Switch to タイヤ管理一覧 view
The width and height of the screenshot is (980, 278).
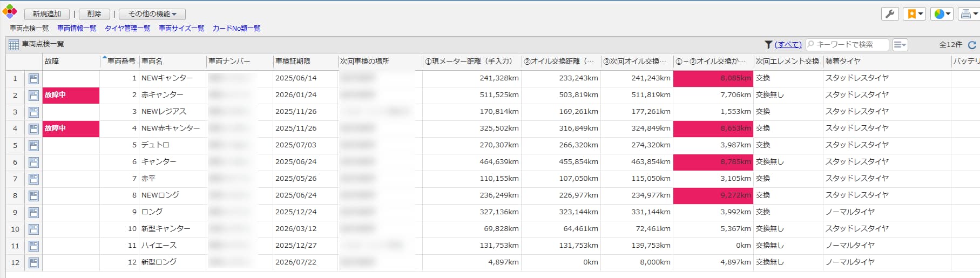click(127, 29)
